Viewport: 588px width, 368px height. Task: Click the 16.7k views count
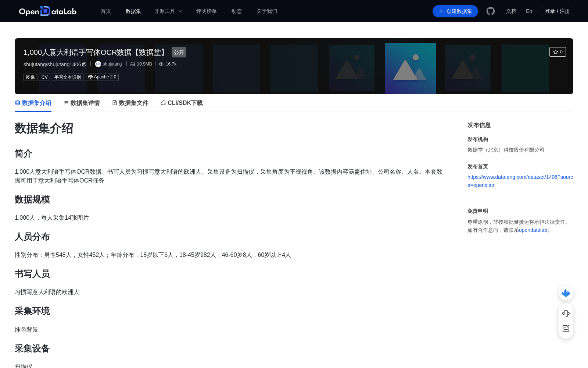(x=171, y=64)
